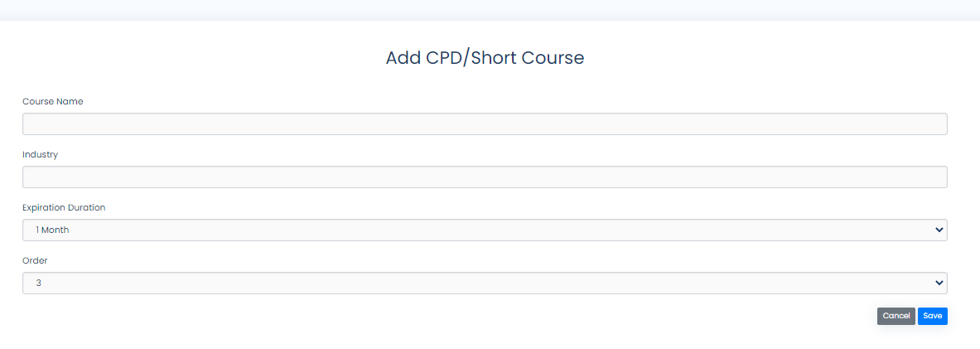
Task: Click the word 'Duration' in the label
Action: [x=85, y=207]
